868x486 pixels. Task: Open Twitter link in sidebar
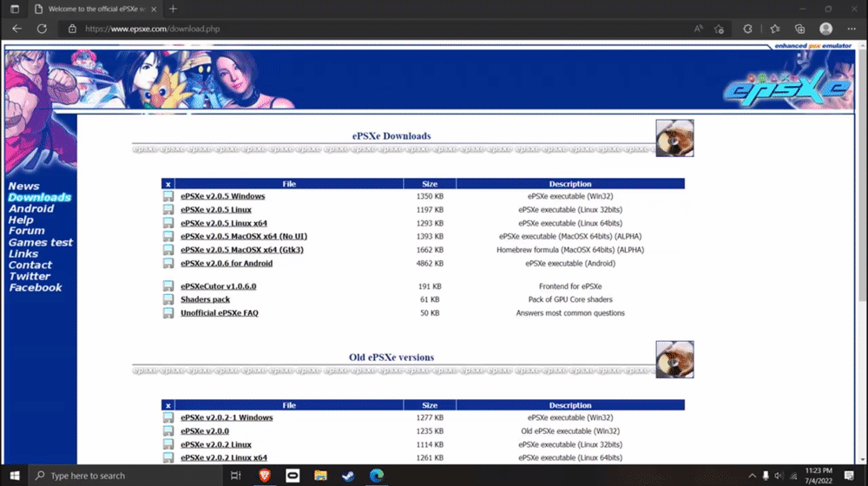(30, 276)
